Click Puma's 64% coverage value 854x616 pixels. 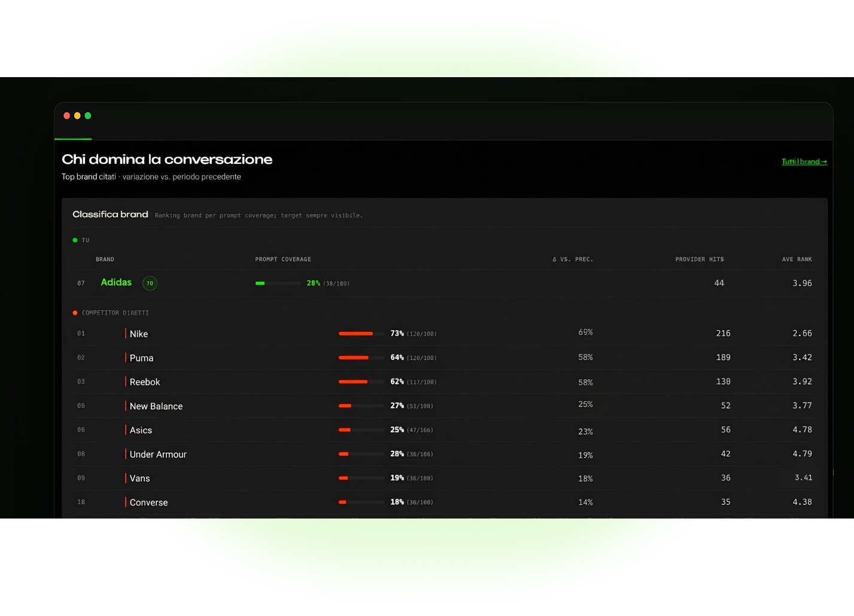[x=397, y=358]
